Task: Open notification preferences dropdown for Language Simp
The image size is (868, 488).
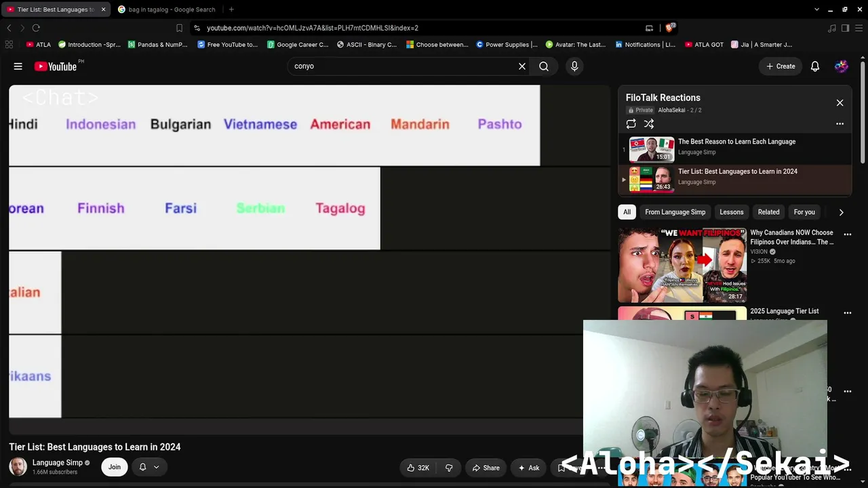Action: [149, 467]
